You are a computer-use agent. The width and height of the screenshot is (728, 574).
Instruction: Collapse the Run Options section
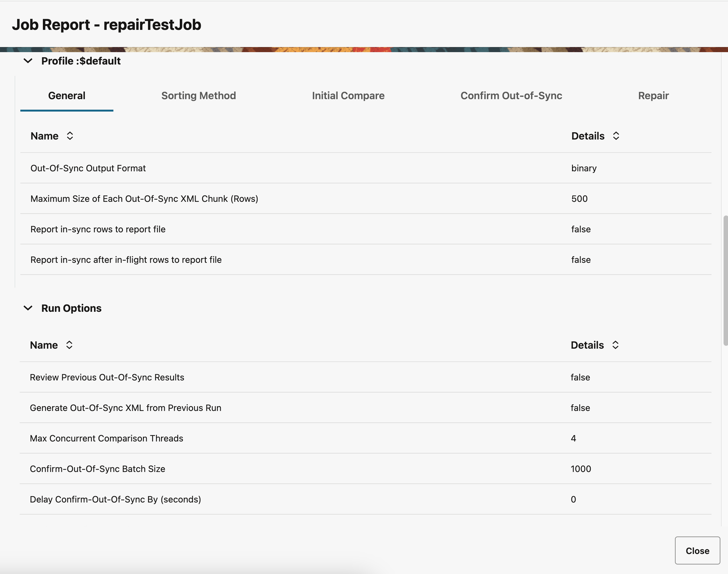tap(28, 308)
